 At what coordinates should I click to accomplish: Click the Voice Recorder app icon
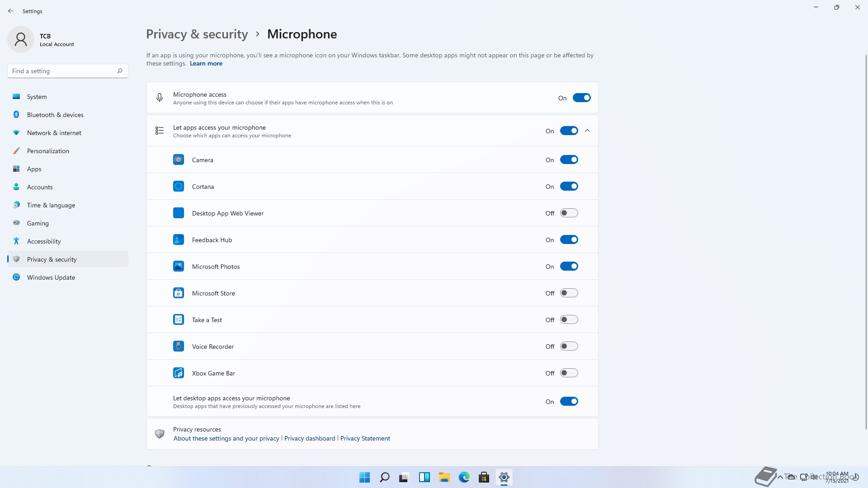[179, 346]
